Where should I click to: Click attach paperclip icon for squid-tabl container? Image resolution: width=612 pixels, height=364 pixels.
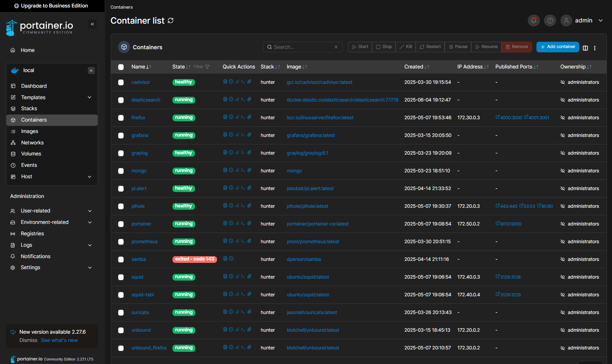[x=249, y=294]
